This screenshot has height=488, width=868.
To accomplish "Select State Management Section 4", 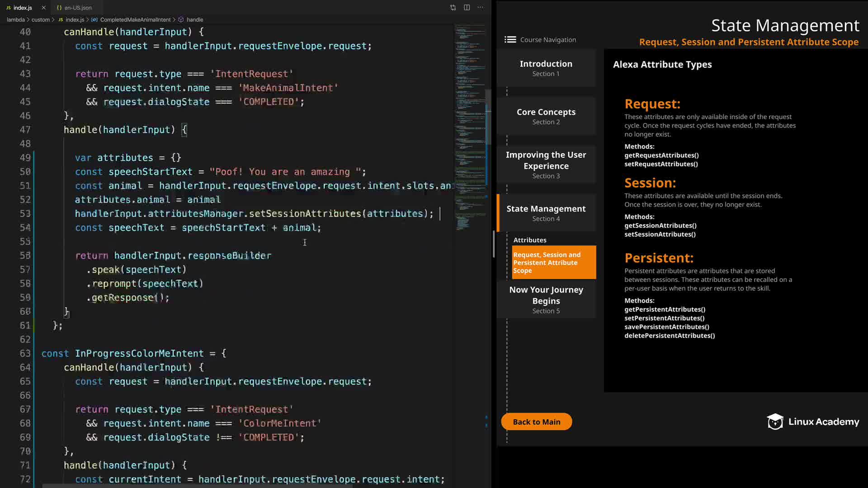I will (x=546, y=213).
